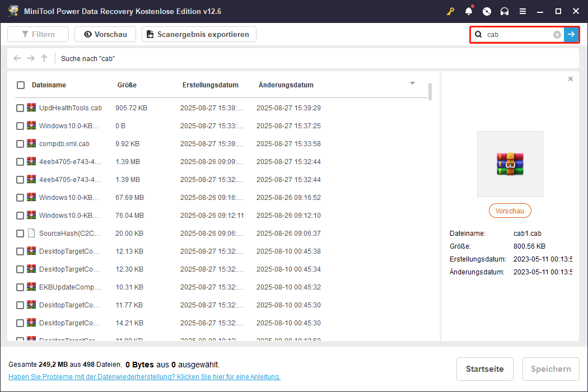Open the data recovery help guide link
Screen dimensions: 588x392
tap(144, 377)
